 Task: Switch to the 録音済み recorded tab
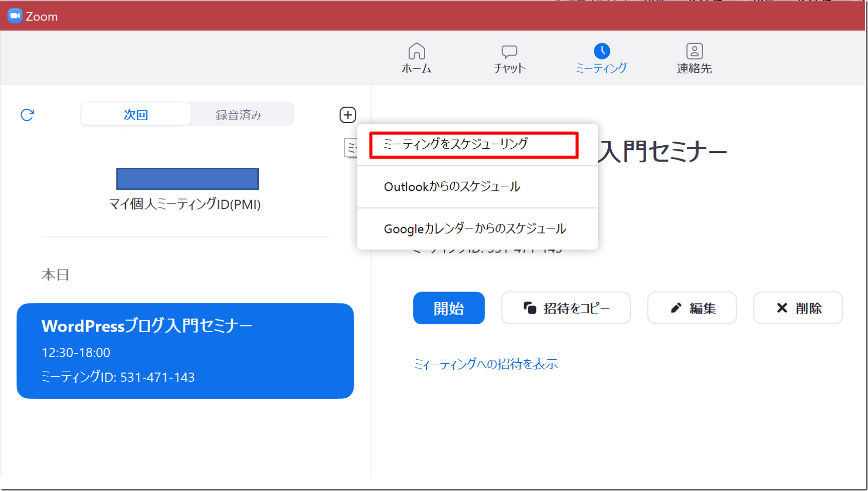[x=239, y=115]
